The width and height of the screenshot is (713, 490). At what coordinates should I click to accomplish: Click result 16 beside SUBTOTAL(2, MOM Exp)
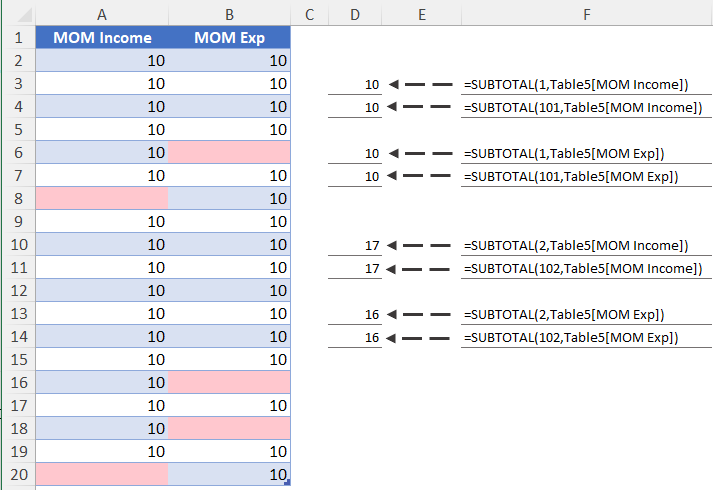click(x=372, y=315)
